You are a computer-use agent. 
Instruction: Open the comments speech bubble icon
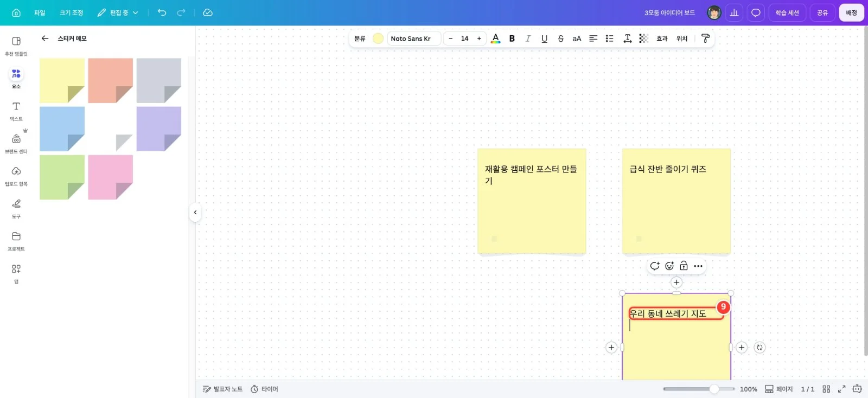click(756, 12)
